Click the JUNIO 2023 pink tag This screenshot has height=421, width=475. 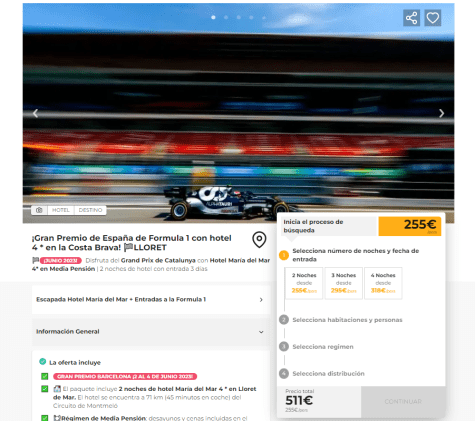[60, 260]
